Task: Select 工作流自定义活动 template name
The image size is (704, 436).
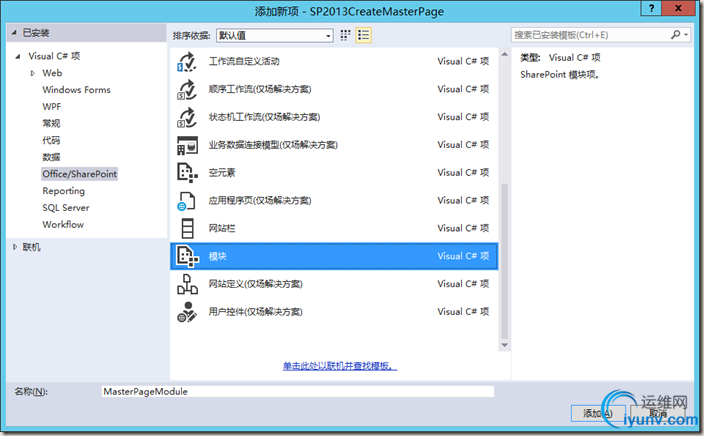Action: [x=244, y=62]
